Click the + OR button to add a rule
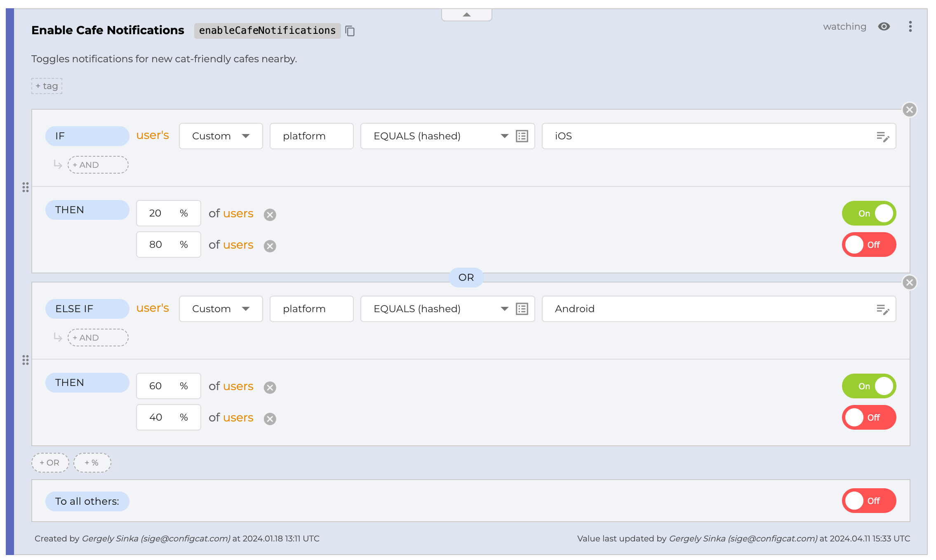936x560 pixels. tap(50, 463)
